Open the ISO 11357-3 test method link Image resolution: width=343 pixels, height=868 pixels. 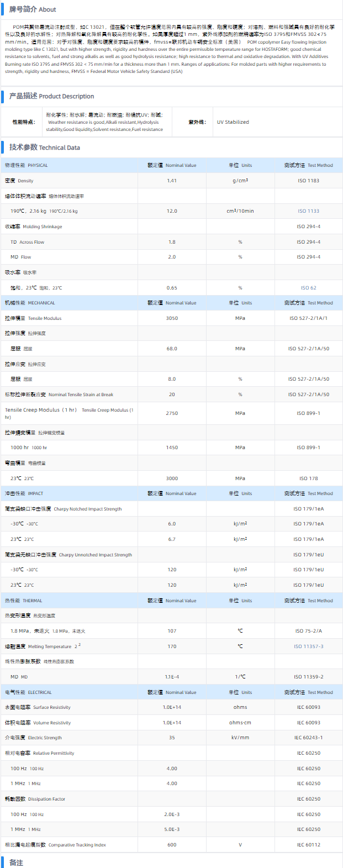308,646
